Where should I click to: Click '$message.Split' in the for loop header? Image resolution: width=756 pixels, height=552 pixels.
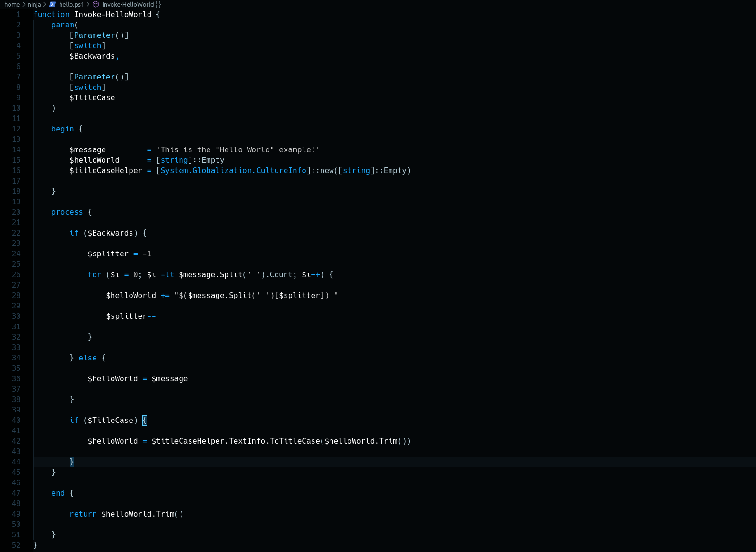(211, 275)
